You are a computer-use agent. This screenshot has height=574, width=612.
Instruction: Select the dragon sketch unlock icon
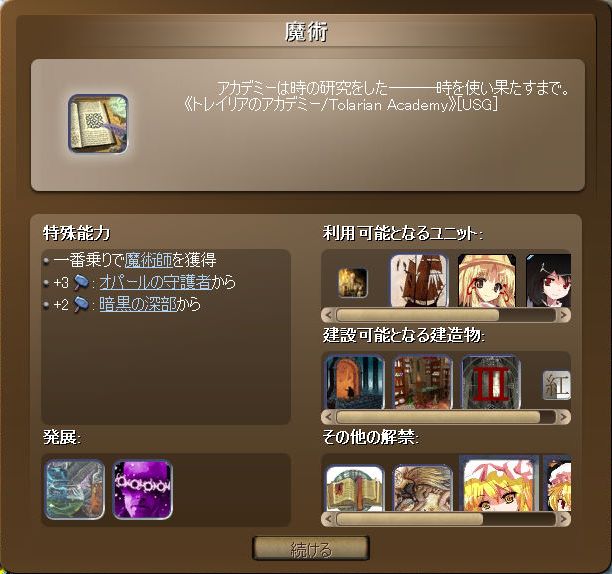click(x=423, y=488)
